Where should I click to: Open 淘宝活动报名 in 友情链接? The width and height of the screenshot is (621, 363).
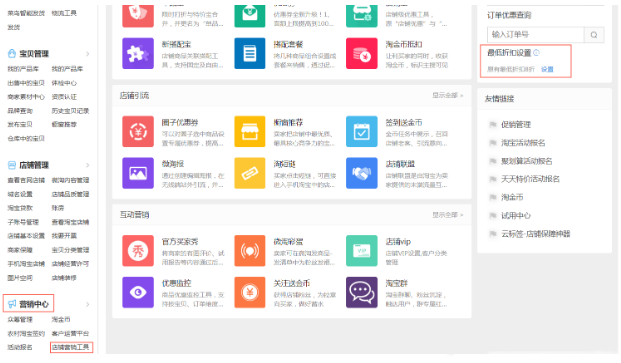[x=523, y=143]
